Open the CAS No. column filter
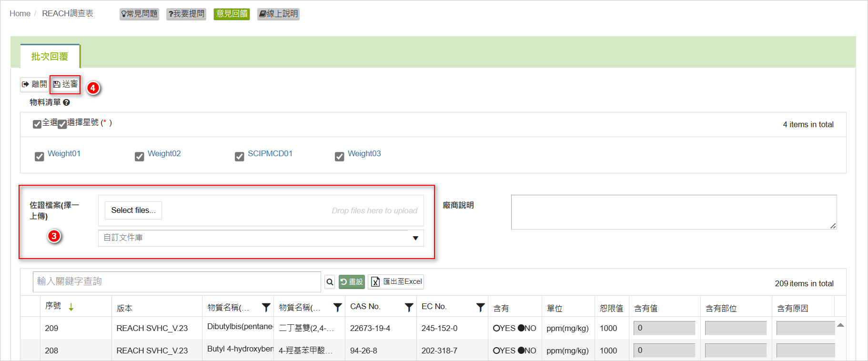The image size is (868, 361). tap(409, 308)
